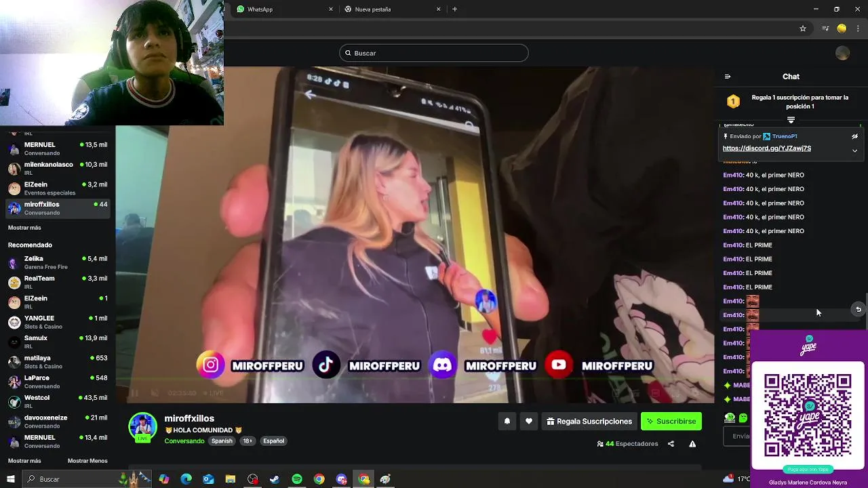Expand recommended list with lower Mostrar más
The height and width of the screenshot is (488, 868).
(24, 461)
